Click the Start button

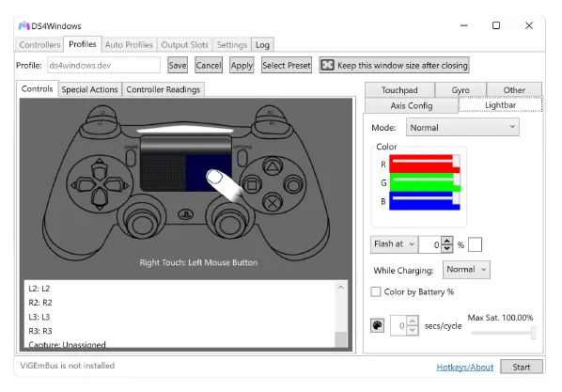(522, 367)
